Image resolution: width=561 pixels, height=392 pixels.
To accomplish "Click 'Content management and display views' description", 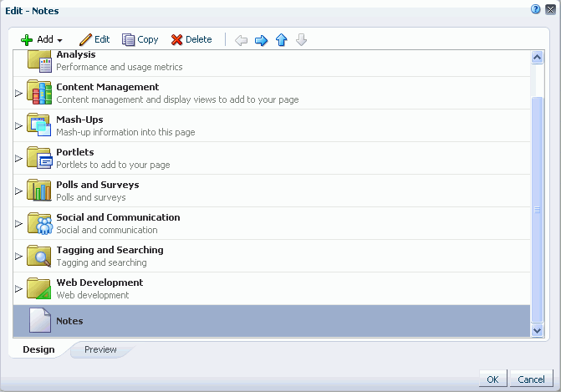I will tap(177, 99).
